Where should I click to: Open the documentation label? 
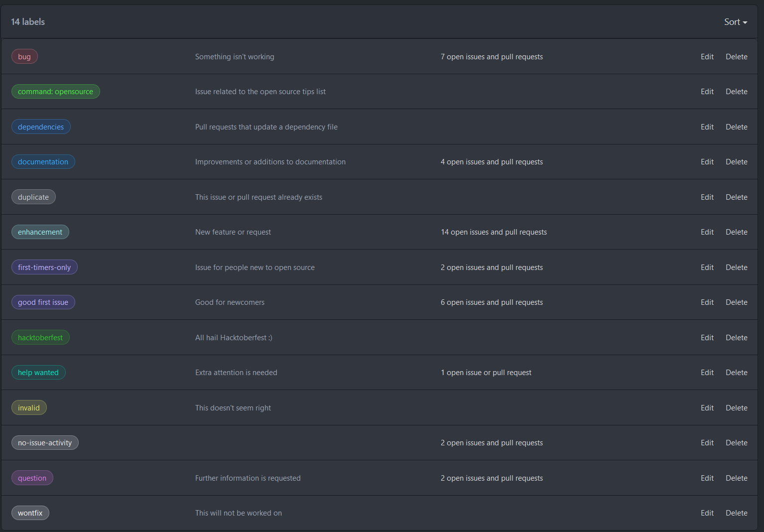pos(43,162)
